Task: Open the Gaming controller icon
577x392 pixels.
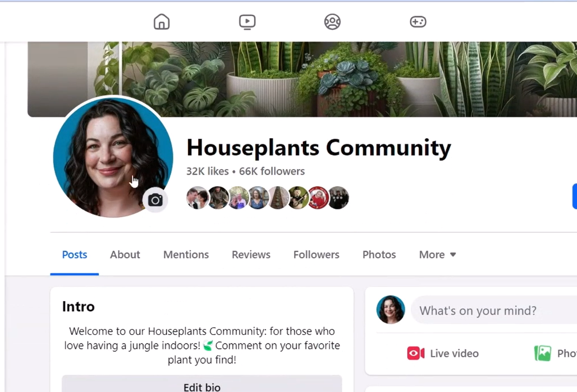Action: pyautogui.click(x=418, y=22)
